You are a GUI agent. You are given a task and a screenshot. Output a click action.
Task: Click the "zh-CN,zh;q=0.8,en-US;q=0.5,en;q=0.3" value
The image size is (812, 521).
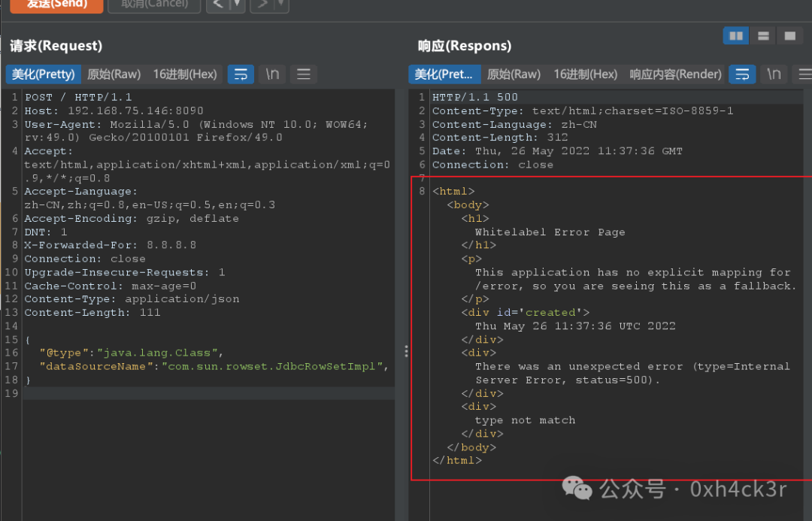(150, 204)
